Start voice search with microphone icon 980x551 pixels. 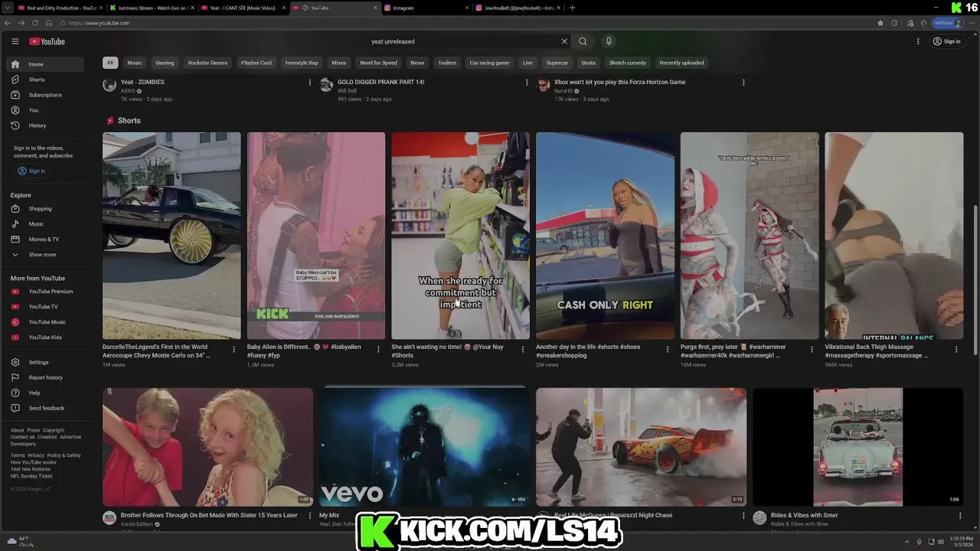point(609,41)
